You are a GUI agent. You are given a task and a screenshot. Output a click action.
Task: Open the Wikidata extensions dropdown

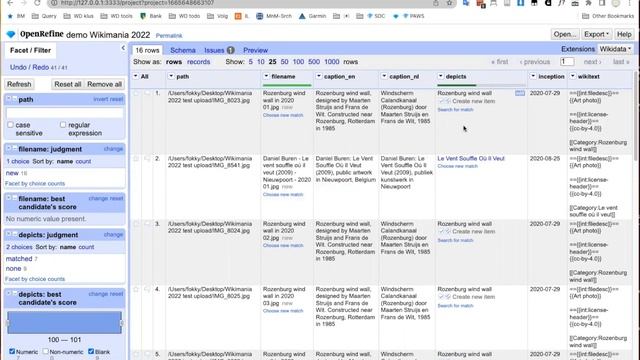pyautogui.click(x=615, y=49)
